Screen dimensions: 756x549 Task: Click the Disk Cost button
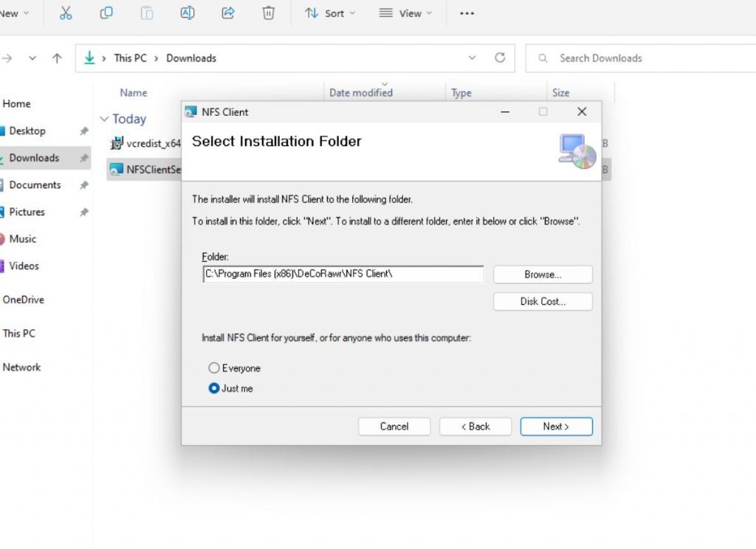click(x=543, y=301)
